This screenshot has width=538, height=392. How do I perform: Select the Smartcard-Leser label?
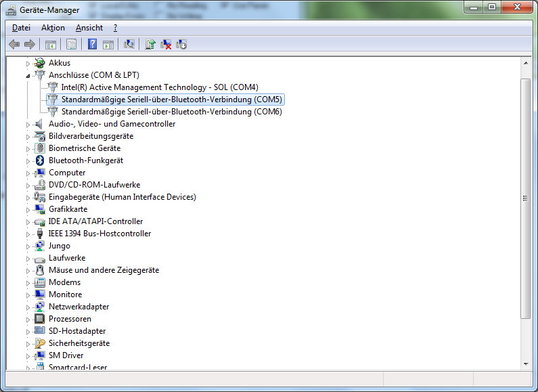click(78, 366)
